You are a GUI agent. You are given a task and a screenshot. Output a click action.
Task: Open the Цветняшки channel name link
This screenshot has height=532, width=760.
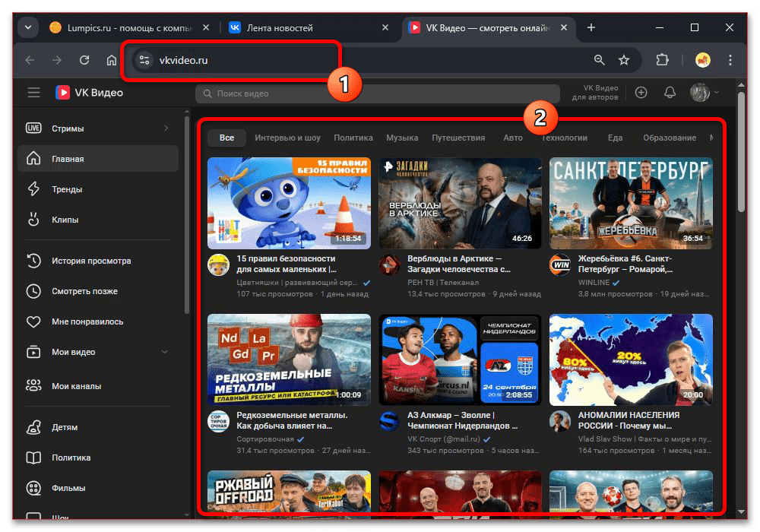pos(296,283)
